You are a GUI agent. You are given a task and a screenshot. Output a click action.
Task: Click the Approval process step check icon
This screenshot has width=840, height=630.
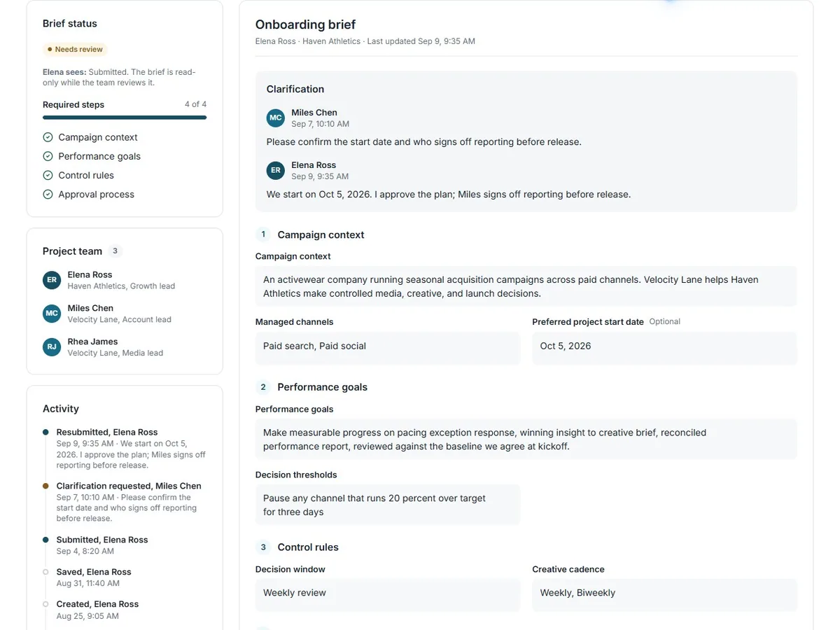coord(48,195)
